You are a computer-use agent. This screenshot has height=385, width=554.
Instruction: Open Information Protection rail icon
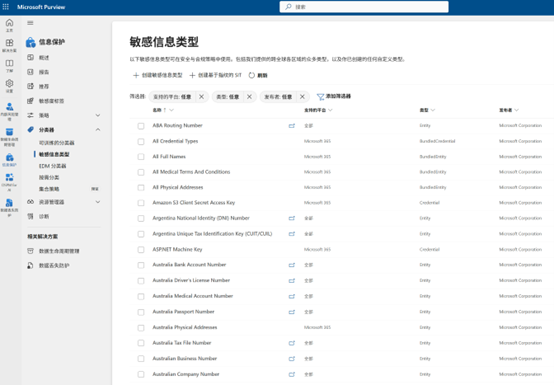pos(10,157)
